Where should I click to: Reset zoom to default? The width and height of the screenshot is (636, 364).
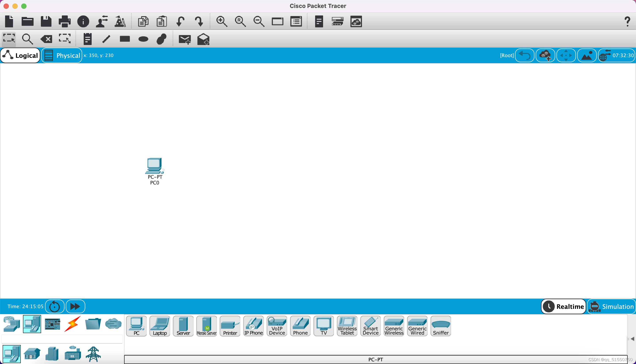pos(240,21)
